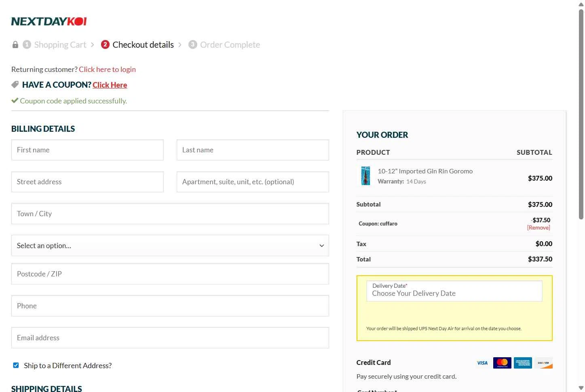Open the state Select an option dropdown
585x392 pixels.
click(x=170, y=245)
